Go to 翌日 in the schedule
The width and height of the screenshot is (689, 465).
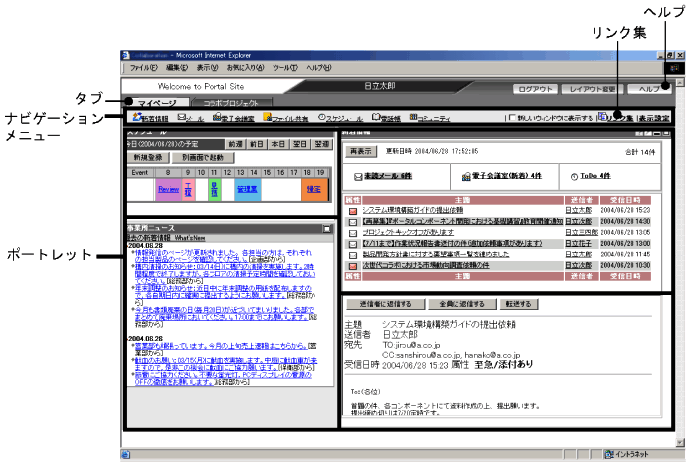click(x=300, y=144)
